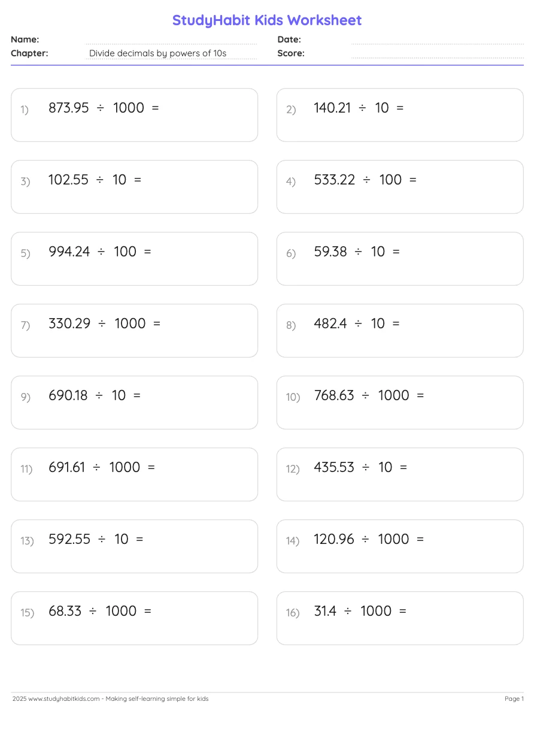Click problem 6 box, 59.38 ÷ 10
534x756 pixels.
pyautogui.click(x=400, y=259)
